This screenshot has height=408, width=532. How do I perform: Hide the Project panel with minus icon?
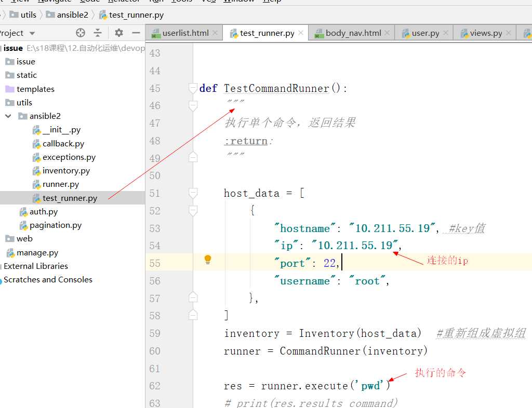click(x=136, y=33)
